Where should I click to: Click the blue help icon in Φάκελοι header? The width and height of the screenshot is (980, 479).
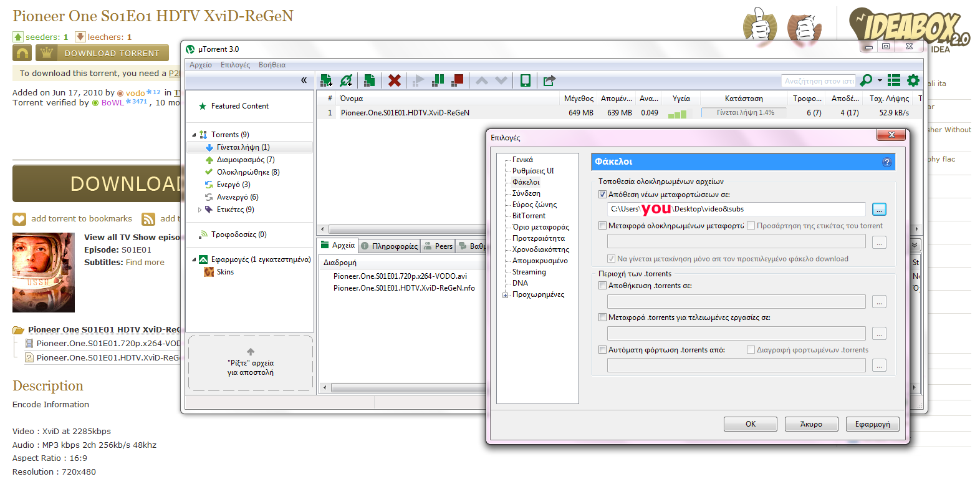tap(886, 162)
